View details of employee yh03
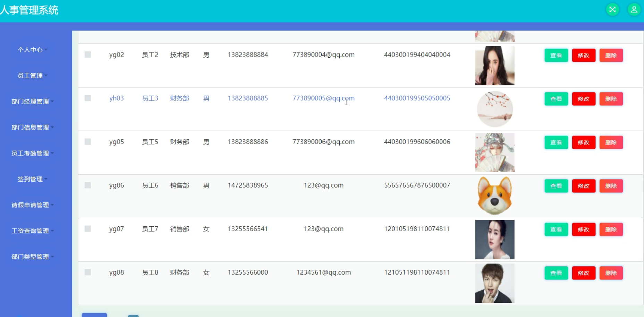 point(556,99)
